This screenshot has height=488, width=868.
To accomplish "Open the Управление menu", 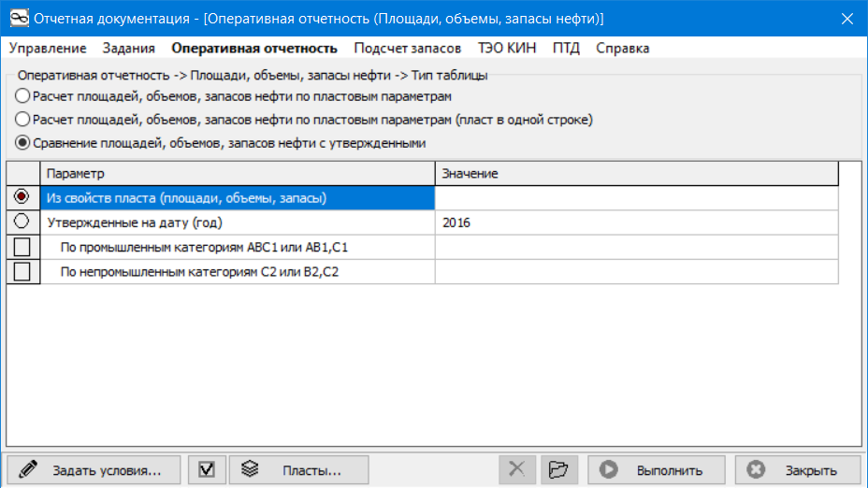I will click(48, 48).
